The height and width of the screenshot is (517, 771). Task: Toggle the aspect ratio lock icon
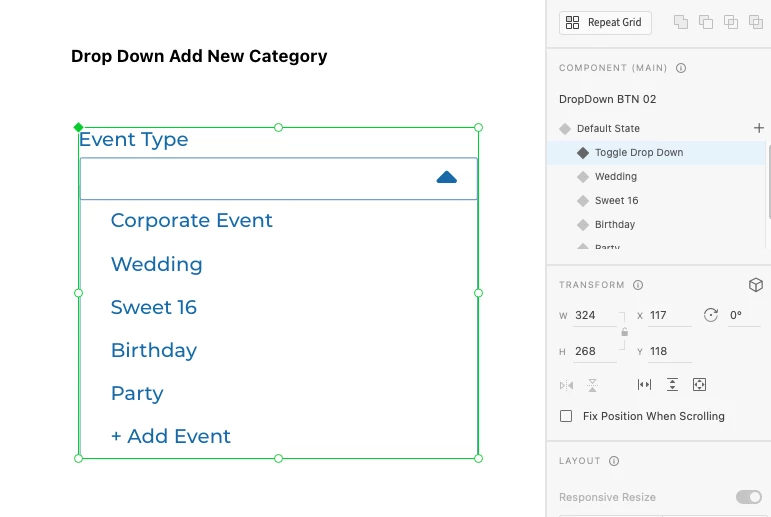click(x=624, y=332)
